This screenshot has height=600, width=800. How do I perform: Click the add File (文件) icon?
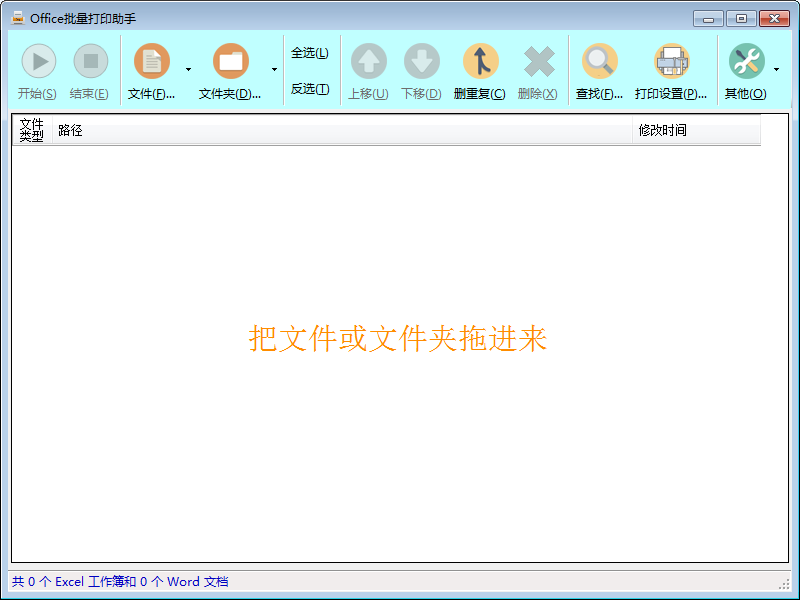click(152, 62)
